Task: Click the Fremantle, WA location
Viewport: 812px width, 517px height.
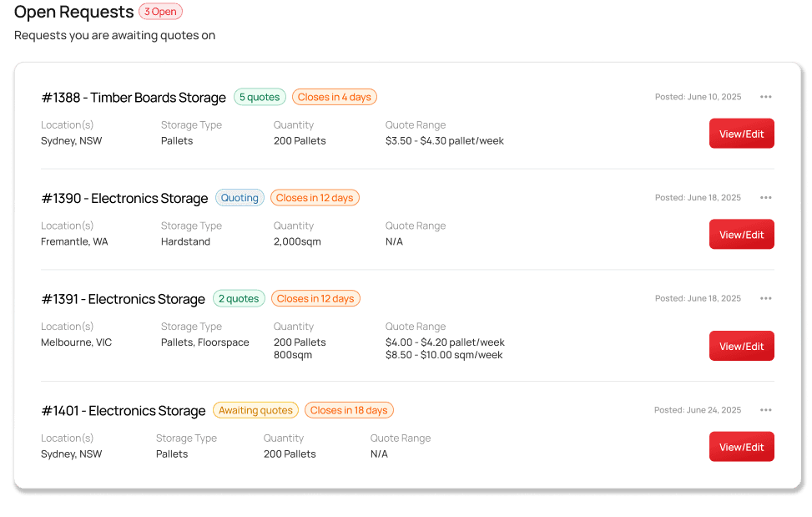Action: (74, 241)
